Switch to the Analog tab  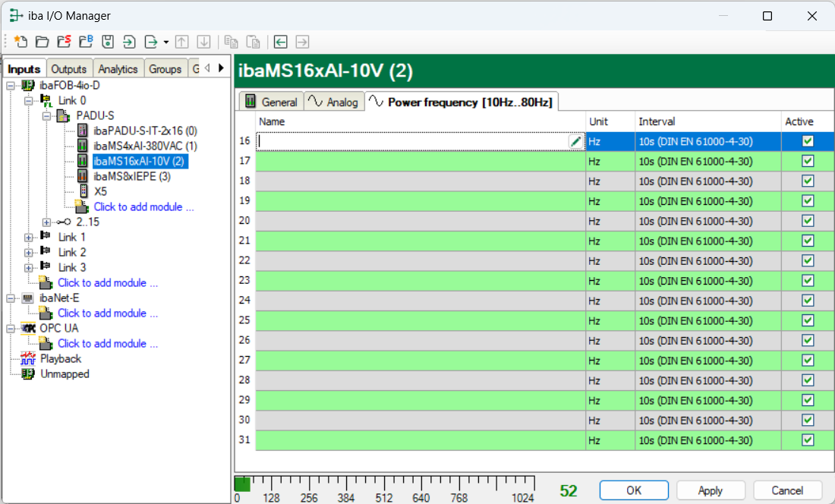click(x=334, y=102)
